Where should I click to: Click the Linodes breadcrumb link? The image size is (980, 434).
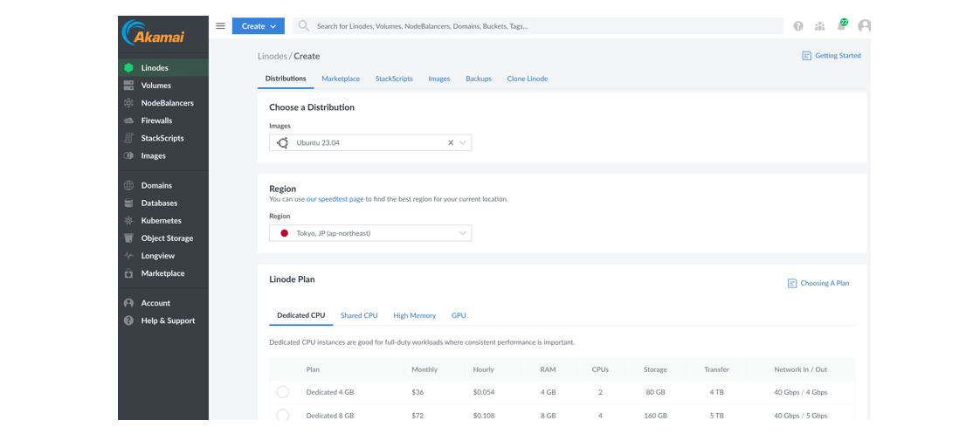(x=272, y=56)
